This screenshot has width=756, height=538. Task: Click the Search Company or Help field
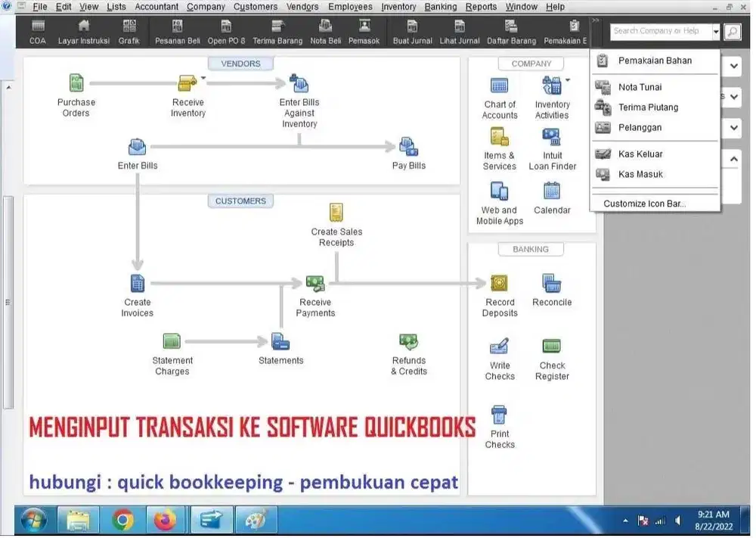point(660,32)
